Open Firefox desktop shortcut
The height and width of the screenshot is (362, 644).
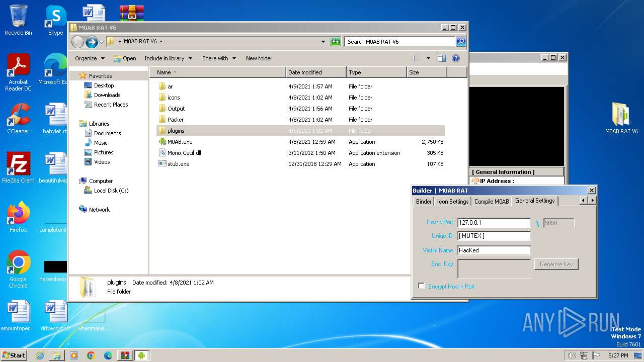(x=18, y=217)
